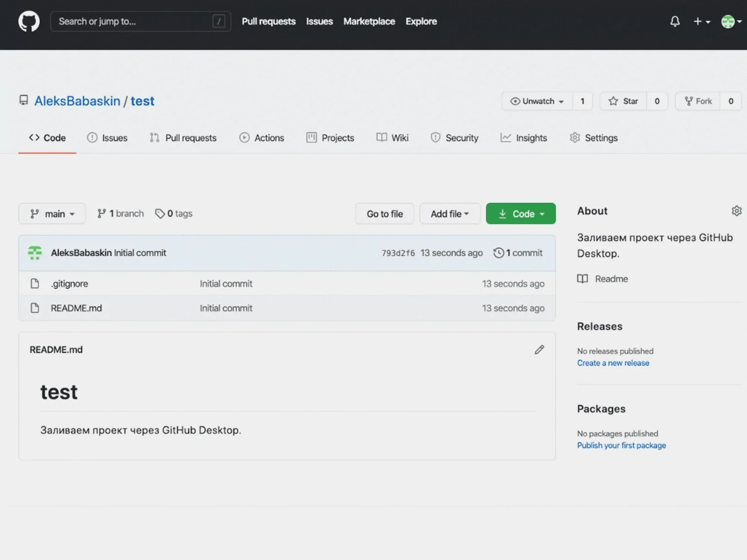Viewport: 747px width, 560px height.
Task: View the stargazers count next to Star
Action: click(x=657, y=101)
